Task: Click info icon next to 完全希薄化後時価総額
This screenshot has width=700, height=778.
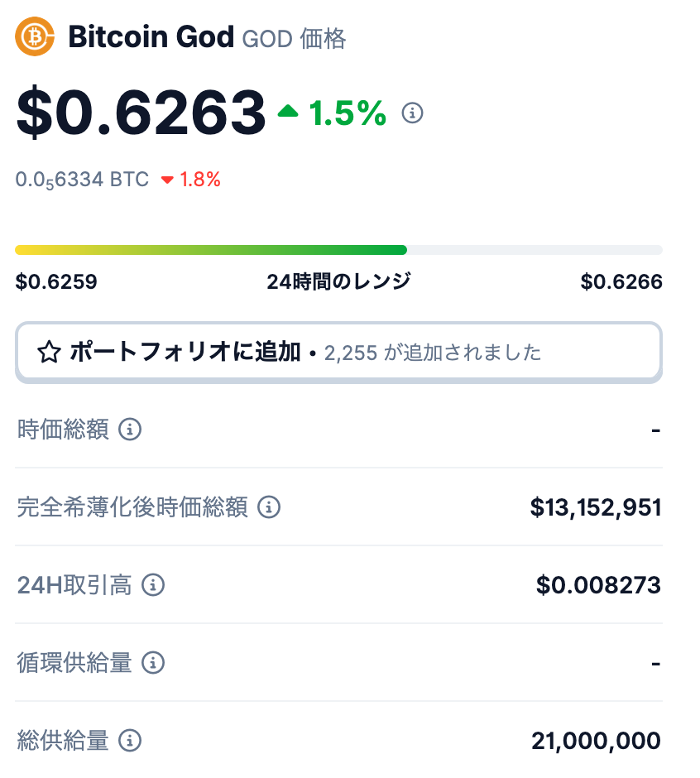Action: (x=269, y=507)
